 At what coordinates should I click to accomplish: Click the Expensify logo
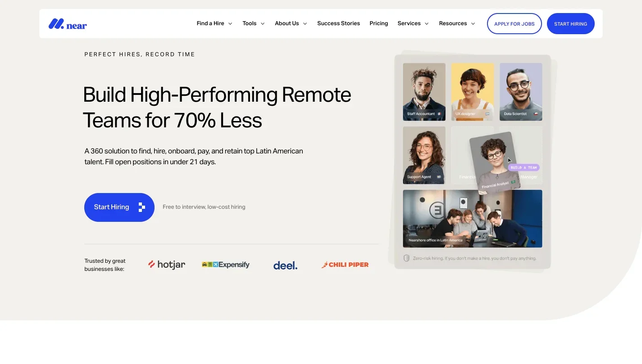click(x=226, y=265)
